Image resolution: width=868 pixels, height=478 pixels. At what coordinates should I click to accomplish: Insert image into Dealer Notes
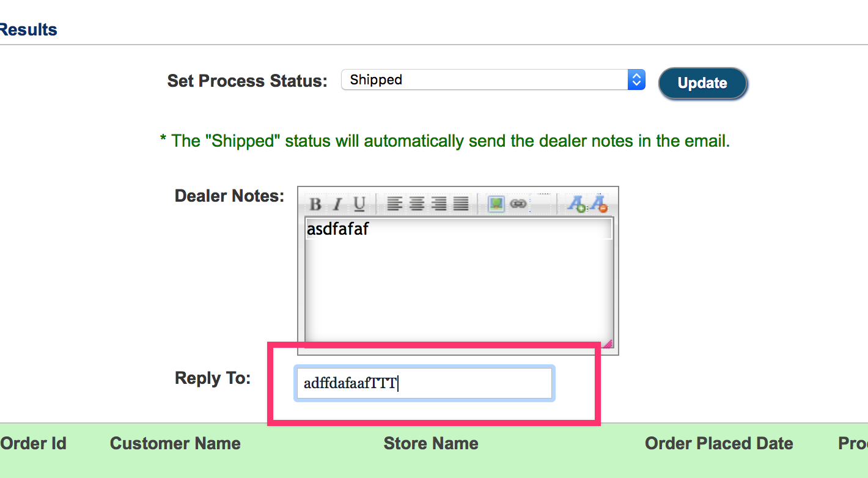click(496, 204)
